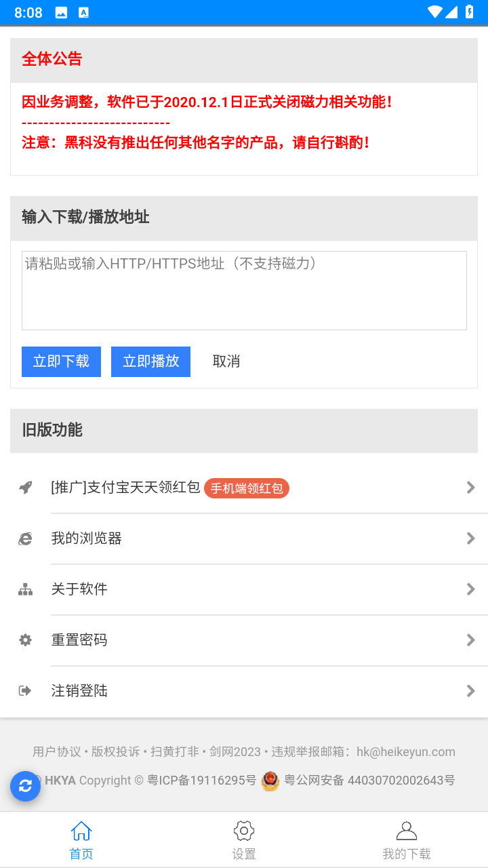Expand the 支付宝天天领红包 row chevron
Image resolution: width=488 pixels, height=868 pixels.
(x=470, y=488)
